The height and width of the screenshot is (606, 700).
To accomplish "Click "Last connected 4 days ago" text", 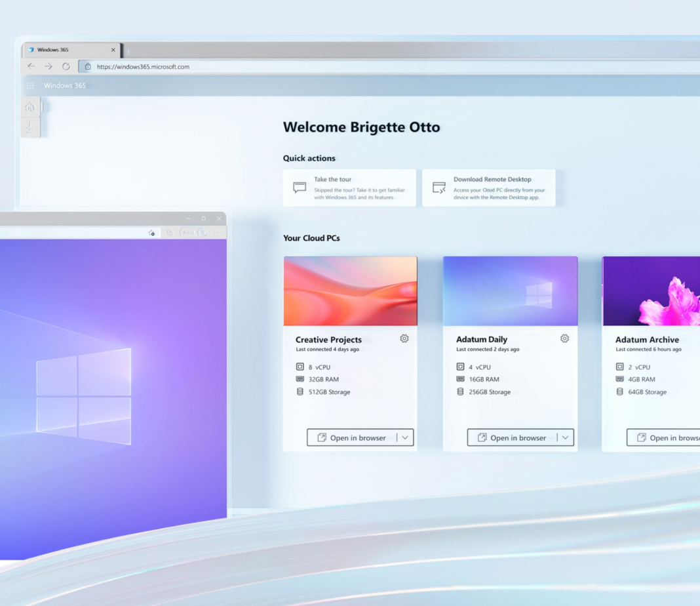I will click(327, 349).
